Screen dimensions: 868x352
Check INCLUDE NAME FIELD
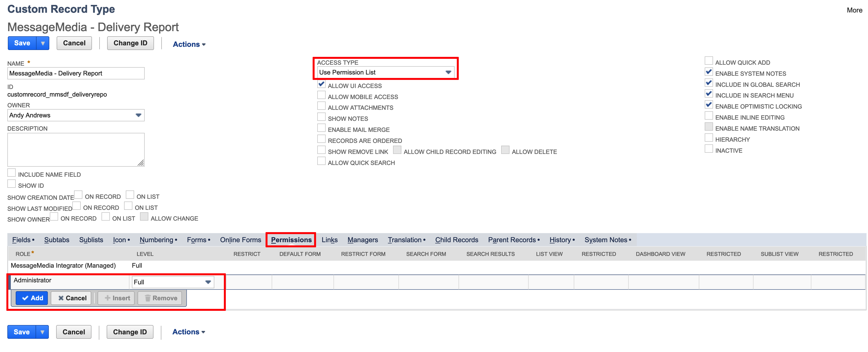[12, 173]
